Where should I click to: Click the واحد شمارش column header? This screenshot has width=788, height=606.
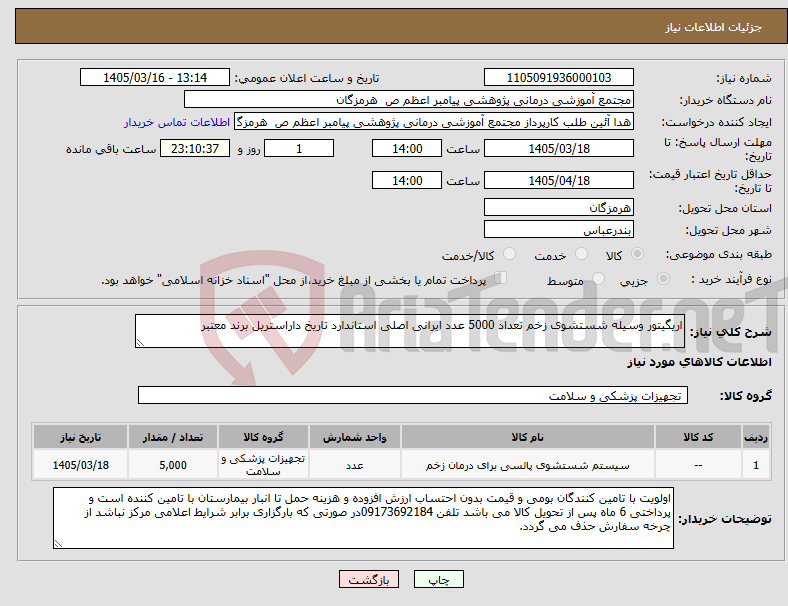click(x=355, y=437)
